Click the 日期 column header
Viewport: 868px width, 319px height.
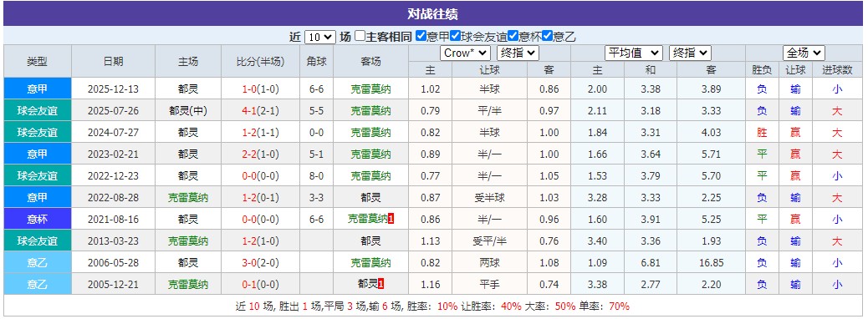(114, 61)
